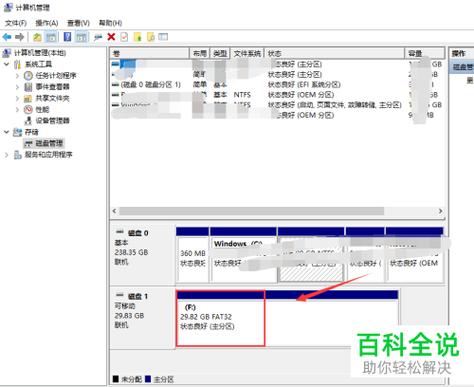
Task: Click the red X delete toolbar icon
Action: point(111,37)
